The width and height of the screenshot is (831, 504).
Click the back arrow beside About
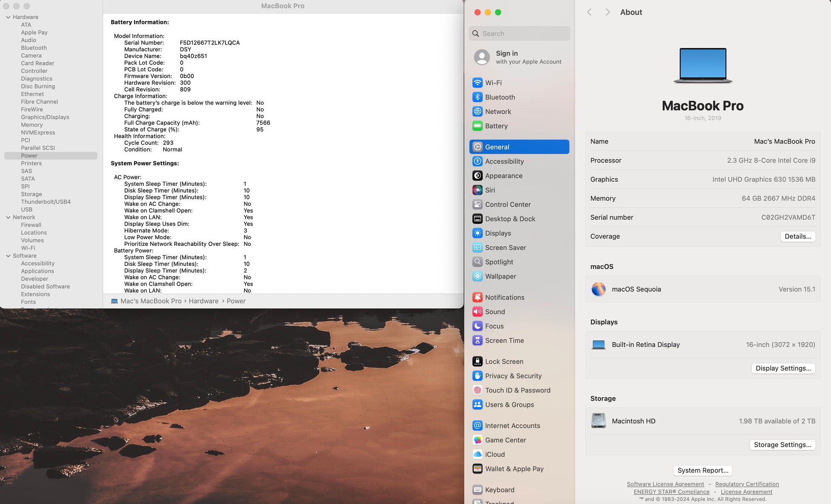589,12
